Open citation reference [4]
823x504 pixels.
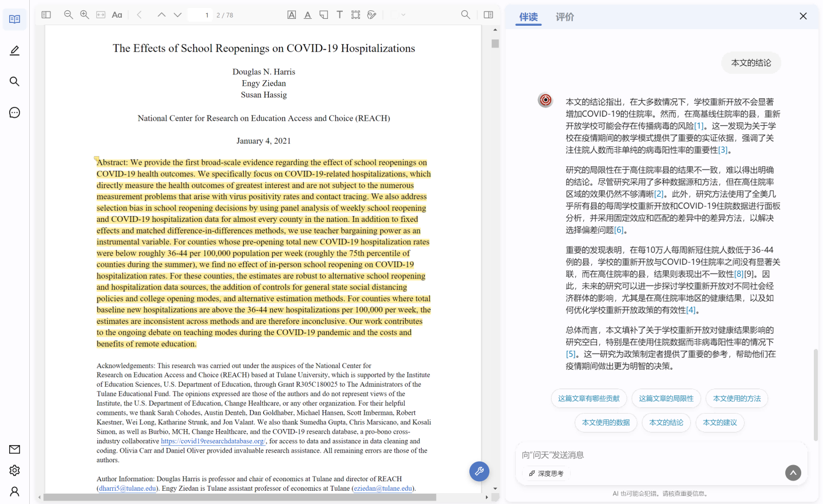(x=691, y=310)
